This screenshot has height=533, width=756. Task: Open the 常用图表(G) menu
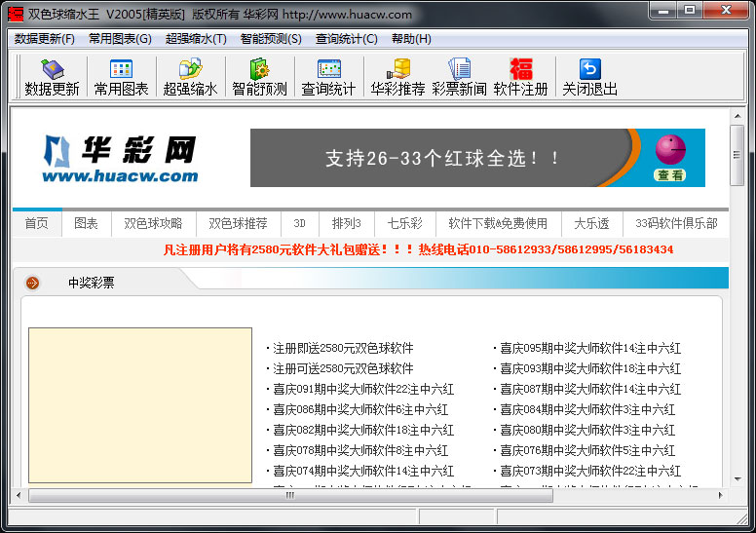pos(120,39)
